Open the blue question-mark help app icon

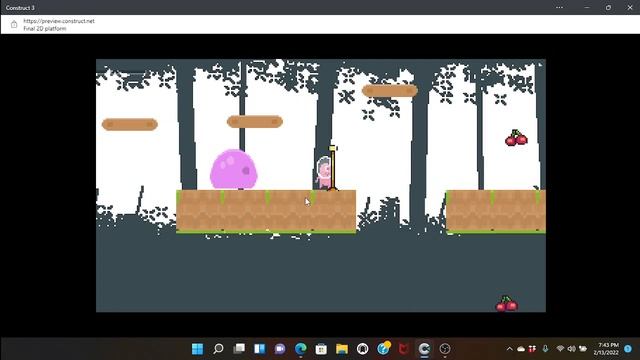383,348
